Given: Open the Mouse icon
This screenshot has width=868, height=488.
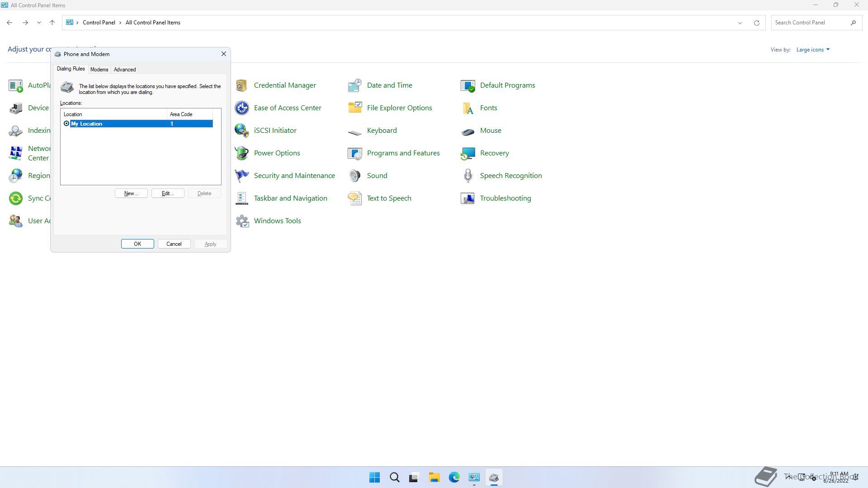Looking at the screenshot, I should coord(468,131).
